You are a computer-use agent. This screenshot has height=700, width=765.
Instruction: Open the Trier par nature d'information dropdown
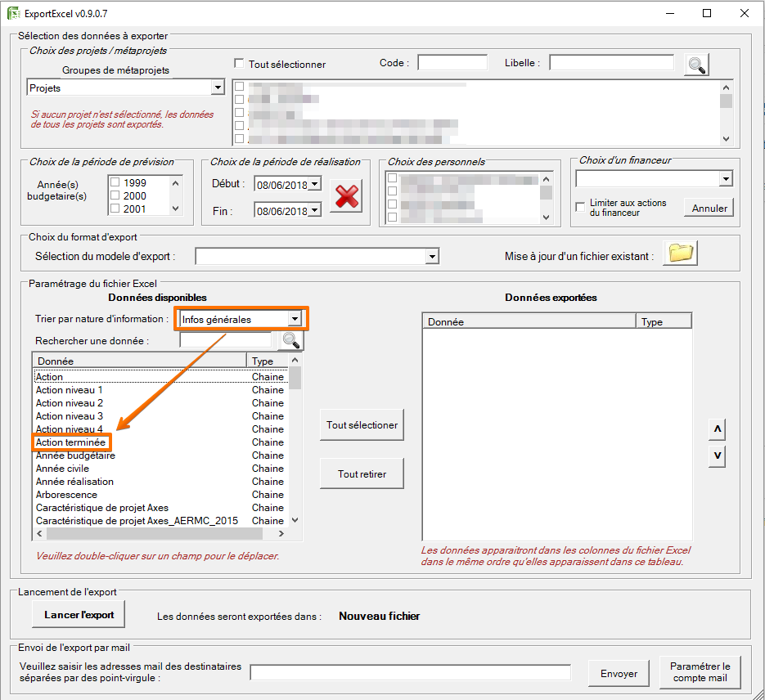295,319
